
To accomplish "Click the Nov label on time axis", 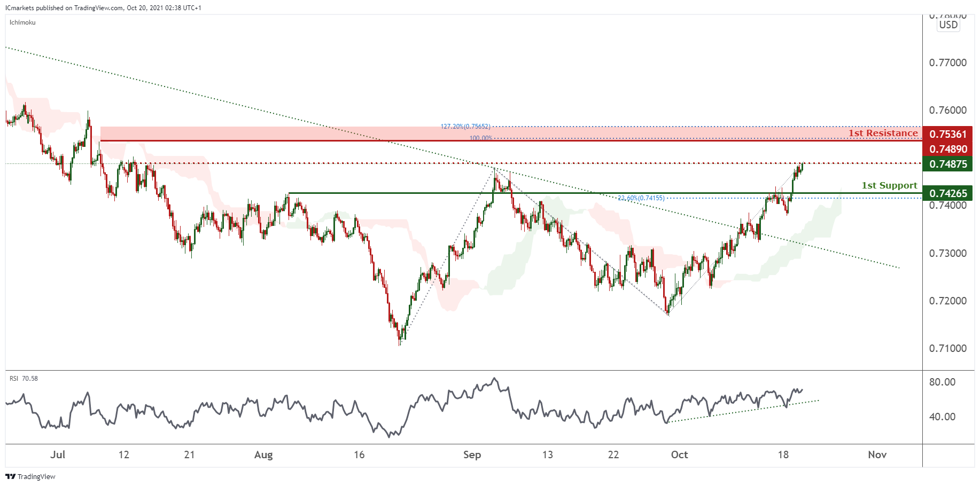I will [877, 454].
